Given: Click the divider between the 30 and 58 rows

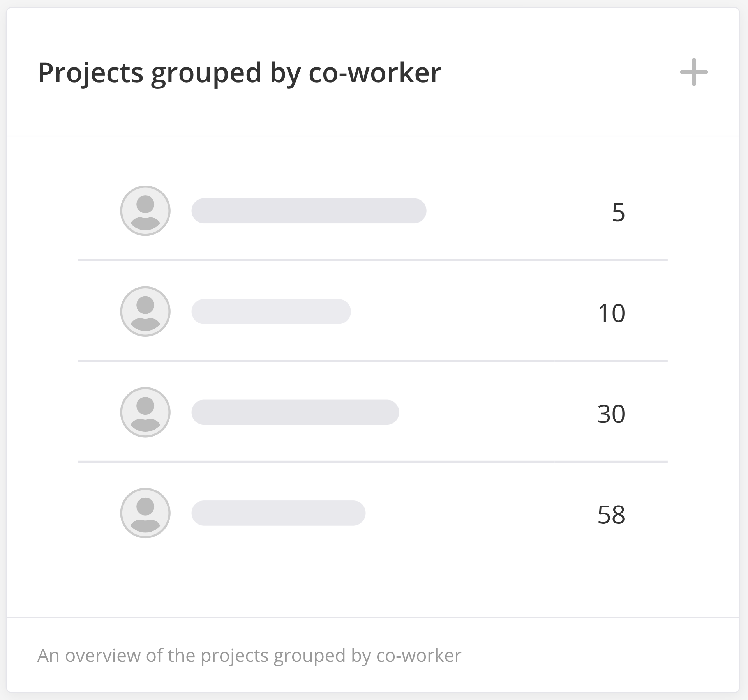Looking at the screenshot, I should 373,461.
